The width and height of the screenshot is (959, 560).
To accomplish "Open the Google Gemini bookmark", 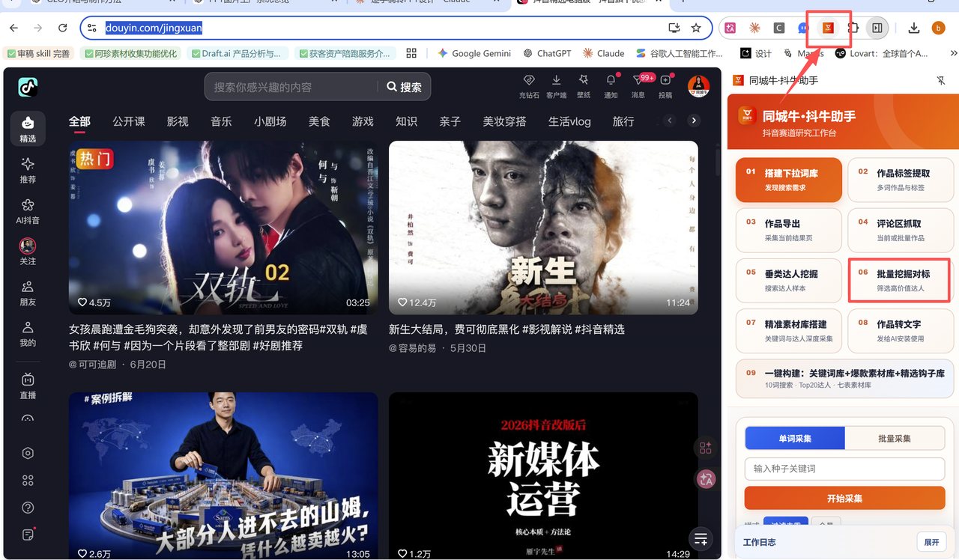I will point(474,53).
